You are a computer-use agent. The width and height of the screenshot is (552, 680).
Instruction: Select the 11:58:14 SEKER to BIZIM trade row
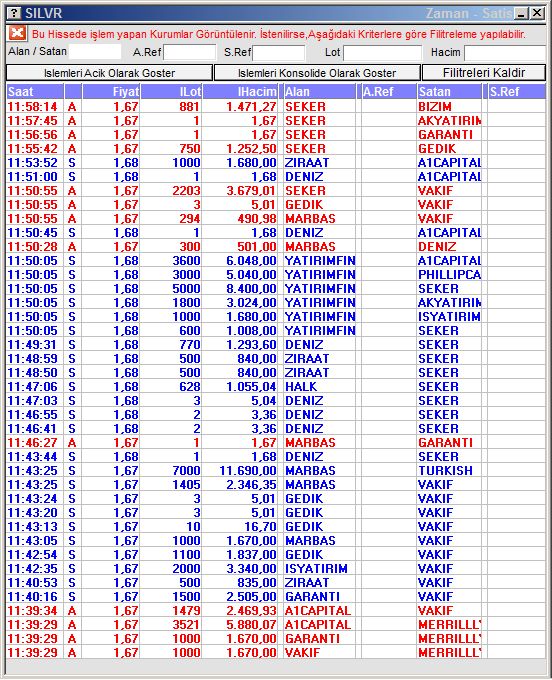coord(276,107)
